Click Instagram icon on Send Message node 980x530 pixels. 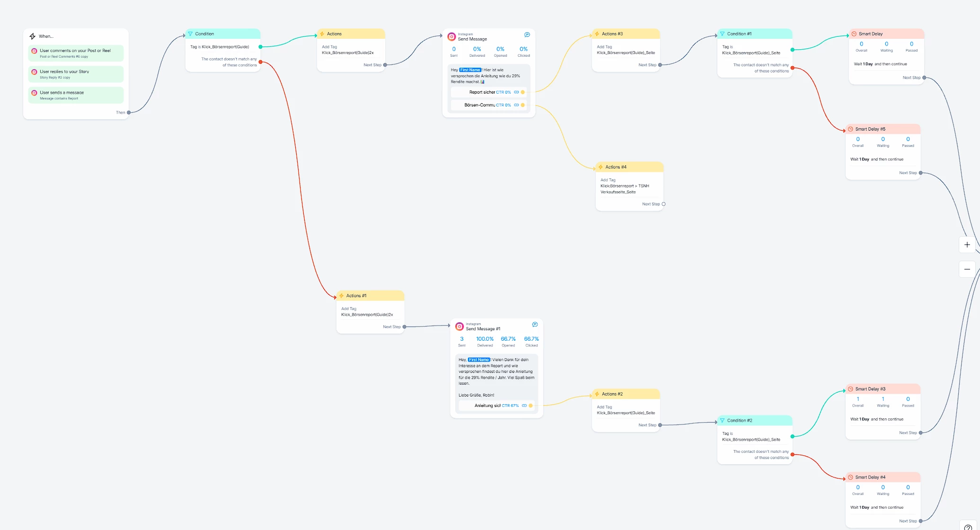[x=451, y=36]
